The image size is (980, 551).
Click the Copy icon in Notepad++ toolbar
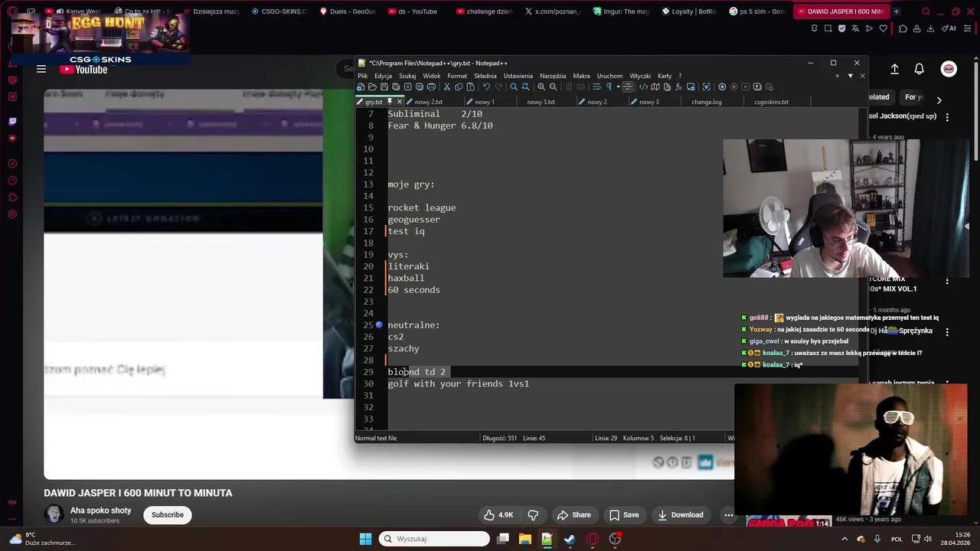(459, 86)
